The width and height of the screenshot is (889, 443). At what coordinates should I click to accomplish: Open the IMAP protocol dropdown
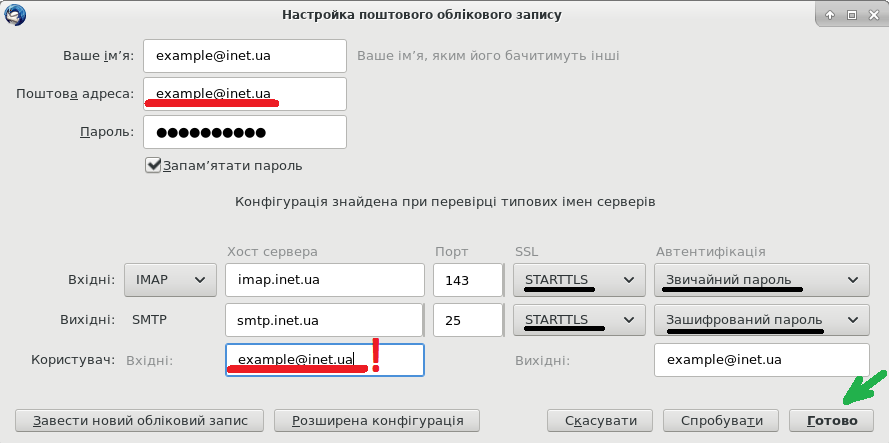click(x=169, y=280)
